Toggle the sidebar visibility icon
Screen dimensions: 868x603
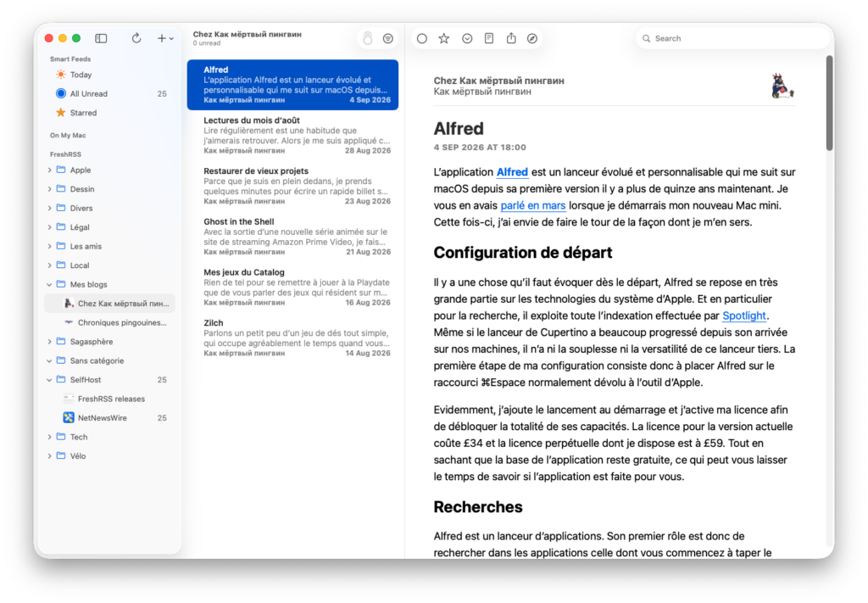coord(101,38)
